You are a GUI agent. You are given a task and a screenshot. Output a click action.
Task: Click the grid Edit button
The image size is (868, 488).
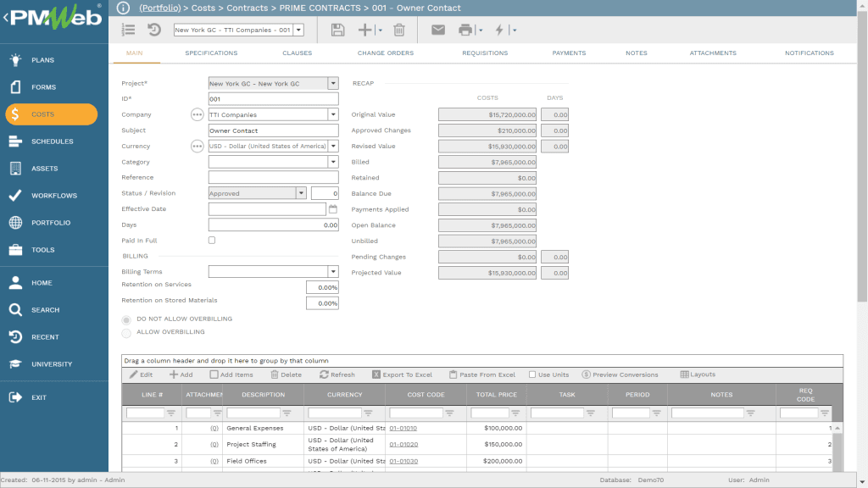pos(142,374)
